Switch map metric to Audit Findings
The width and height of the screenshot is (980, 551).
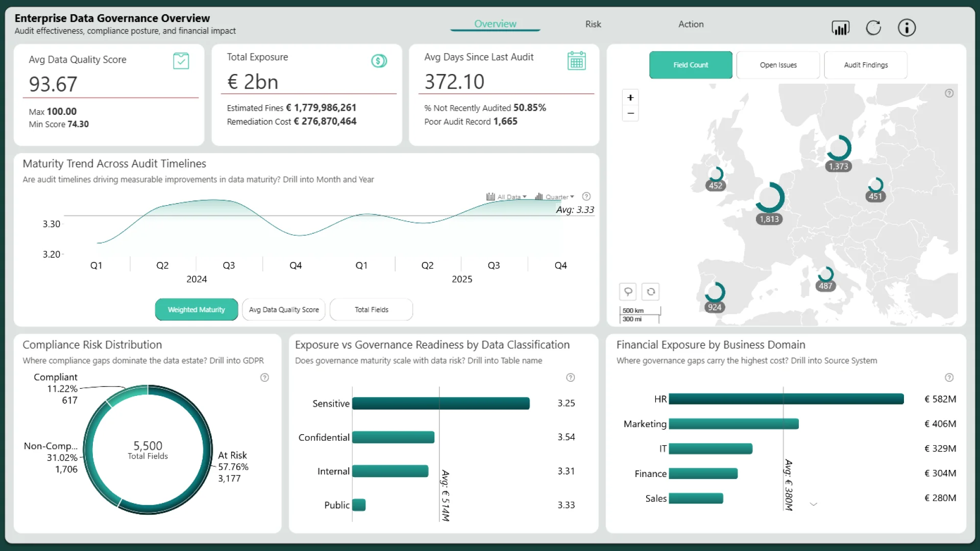(866, 65)
